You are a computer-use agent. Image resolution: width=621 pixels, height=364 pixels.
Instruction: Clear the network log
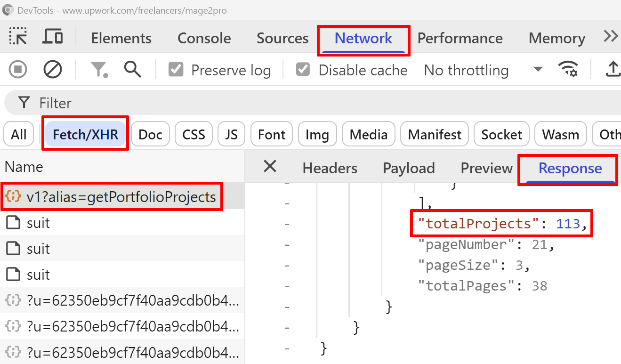(52, 70)
